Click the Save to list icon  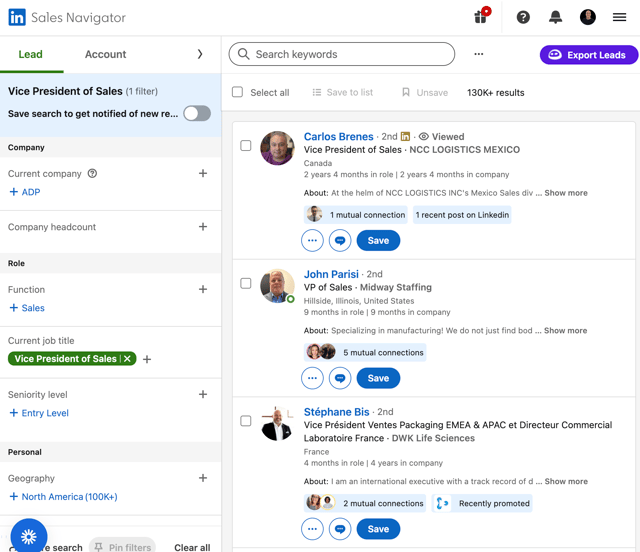click(x=316, y=92)
